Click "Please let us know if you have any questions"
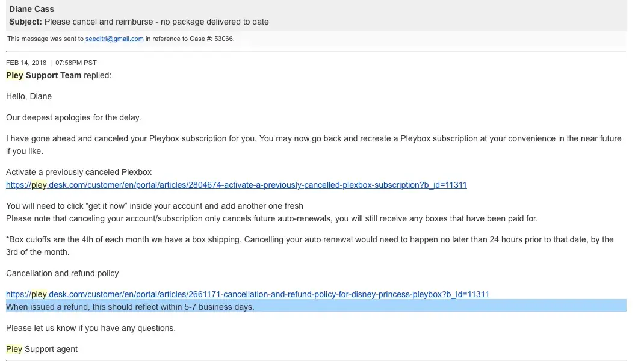 tap(90, 328)
